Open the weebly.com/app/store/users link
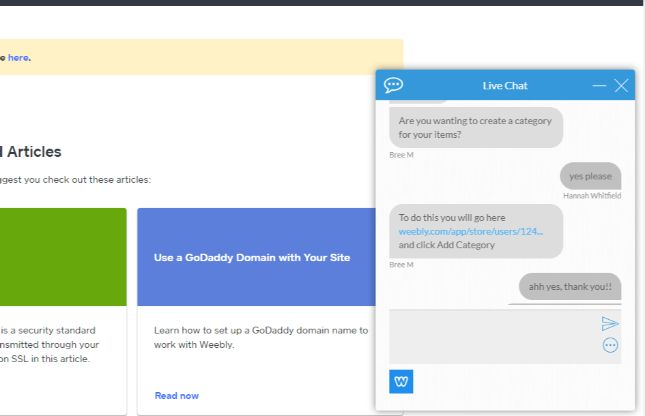Image resolution: width=645 pixels, height=416 pixels. point(470,231)
